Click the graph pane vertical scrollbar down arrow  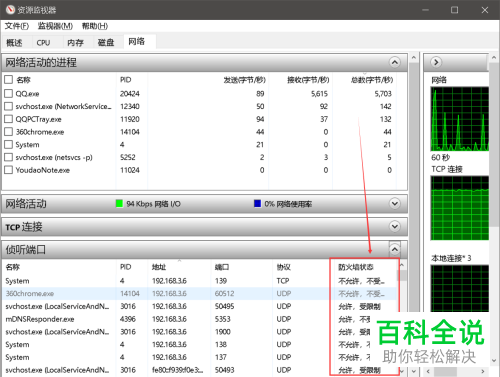[494, 361]
